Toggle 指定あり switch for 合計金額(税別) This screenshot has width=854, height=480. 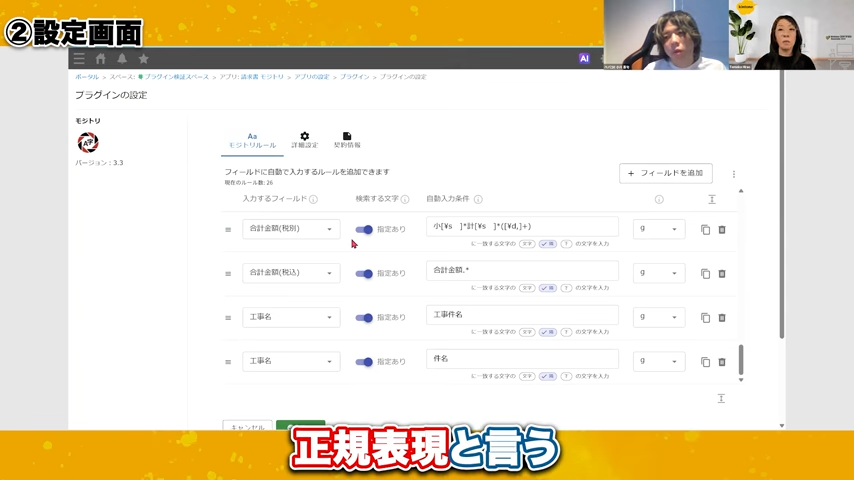point(364,229)
